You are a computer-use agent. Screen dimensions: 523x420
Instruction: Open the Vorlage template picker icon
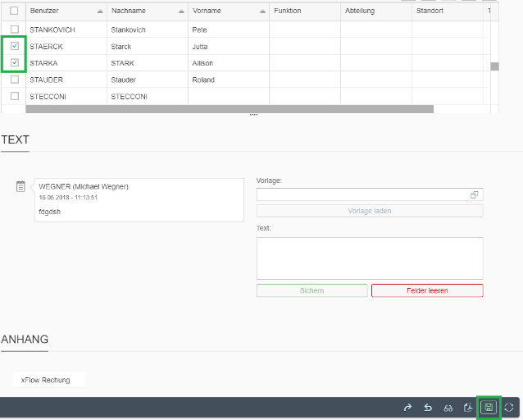coord(474,195)
